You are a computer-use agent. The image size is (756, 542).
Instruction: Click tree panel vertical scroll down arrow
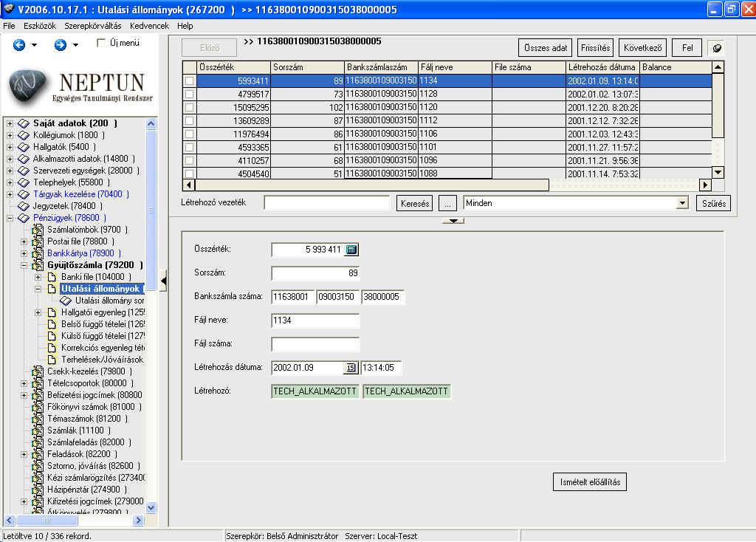(151, 507)
